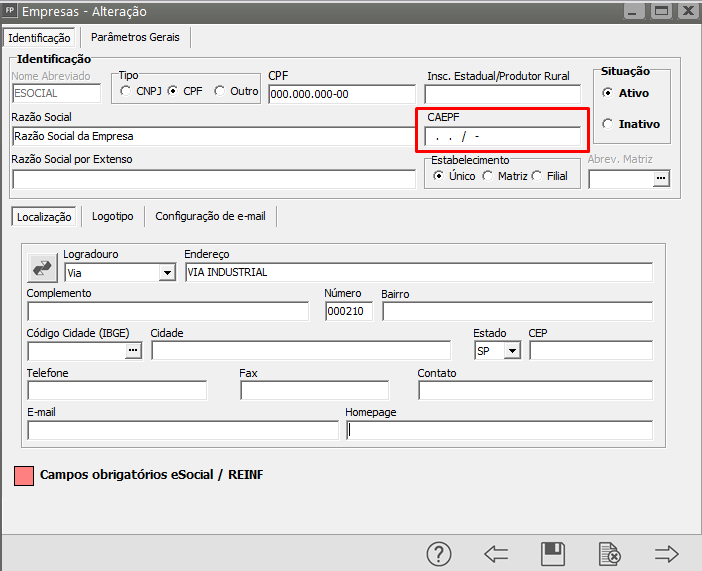702x571 pixels.
Task: Expand the Logradouro dropdown
Action: (x=166, y=272)
